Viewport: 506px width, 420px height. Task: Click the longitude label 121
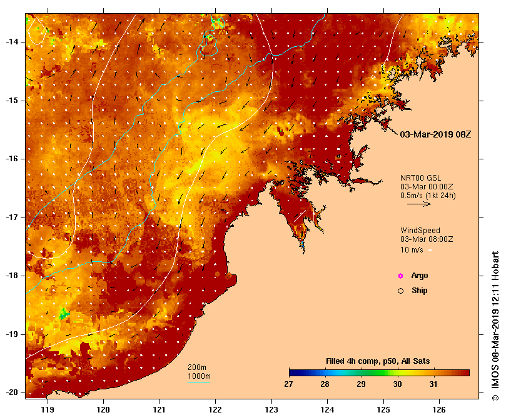(159, 410)
